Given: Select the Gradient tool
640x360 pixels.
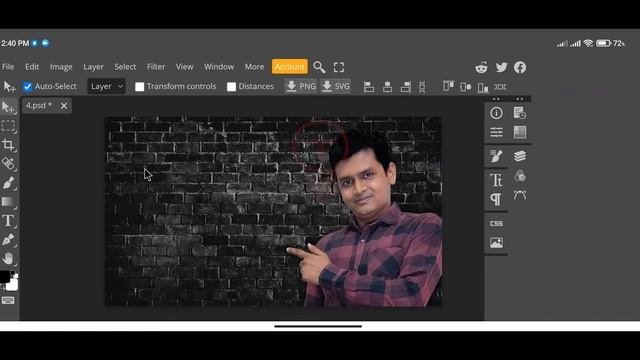Looking at the screenshot, I should click(8, 202).
